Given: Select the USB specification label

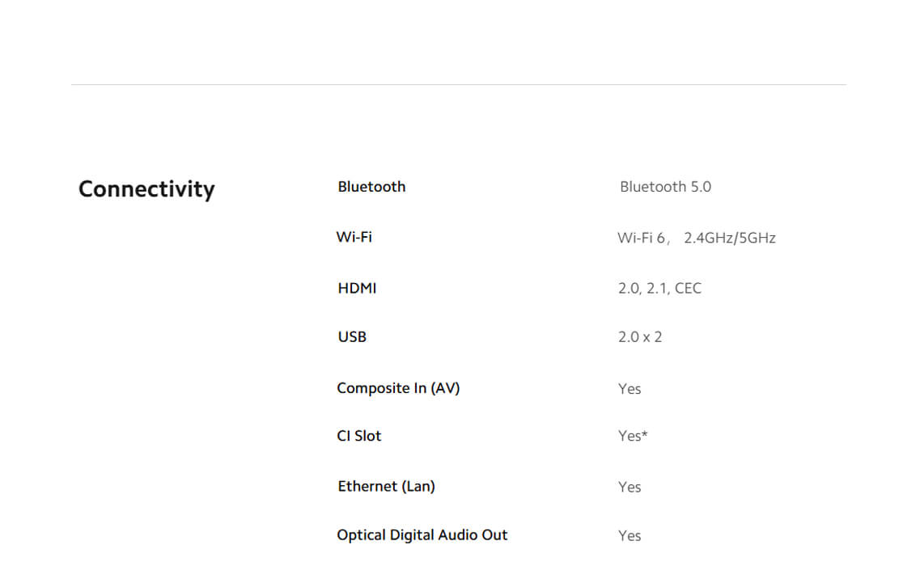Looking at the screenshot, I should (x=352, y=336).
